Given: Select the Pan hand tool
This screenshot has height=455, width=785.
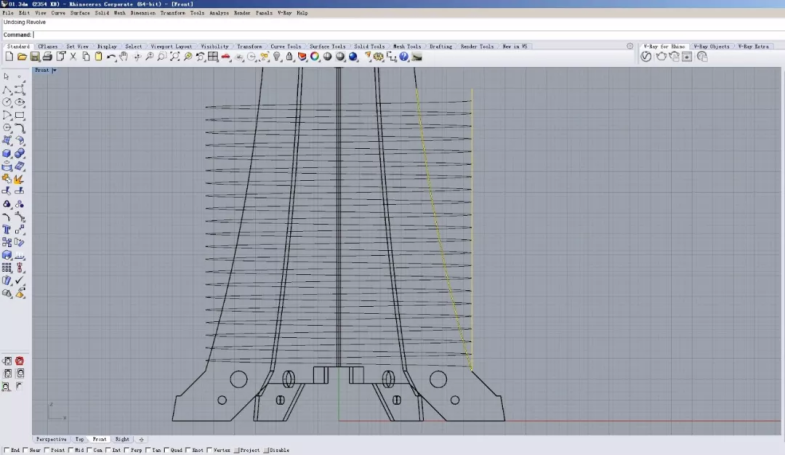Looking at the screenshot, I should point(124,57).
